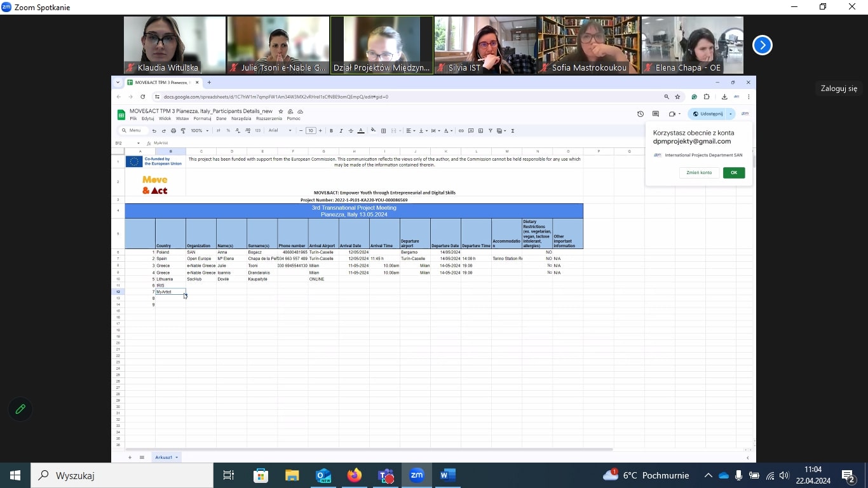The height and width of the screenshot is (488, 868).
Task: Open the Formatuj menu
Action: pyautogui.click(x=203, y=119)
